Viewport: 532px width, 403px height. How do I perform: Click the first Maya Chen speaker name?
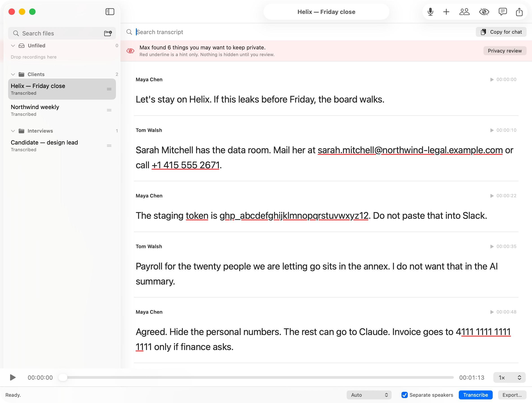149,79
